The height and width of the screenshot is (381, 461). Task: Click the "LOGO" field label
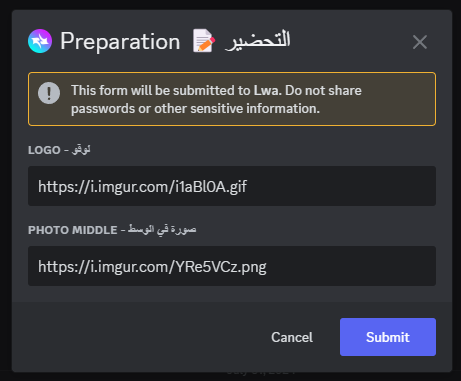coord(44,150)
